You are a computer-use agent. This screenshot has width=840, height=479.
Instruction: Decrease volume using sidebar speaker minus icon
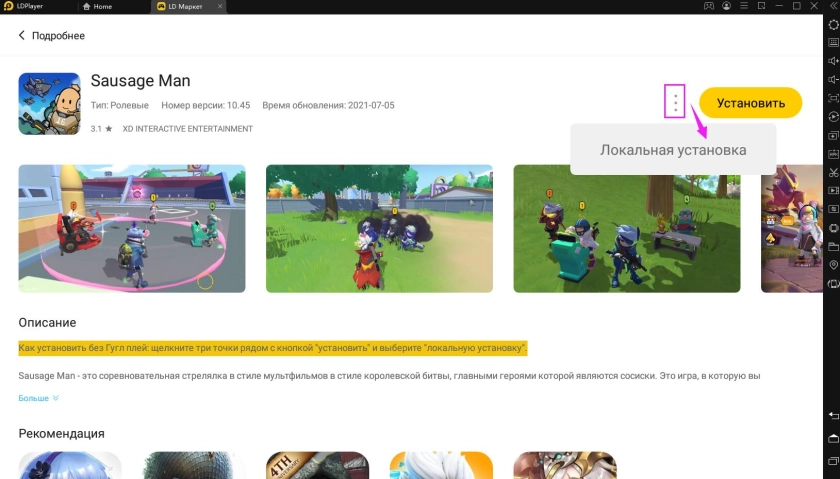tap(833, 79)
